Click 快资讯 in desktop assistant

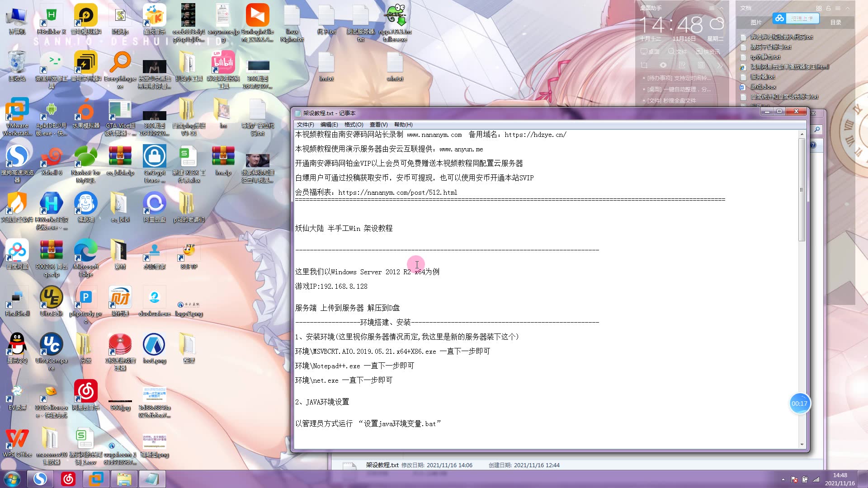(708, 52)
